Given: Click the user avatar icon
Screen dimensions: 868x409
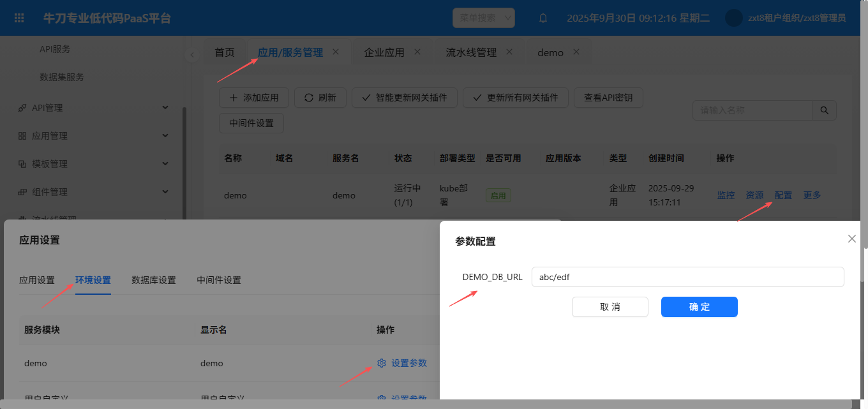Looking at the screenshot, I should 733,18.
